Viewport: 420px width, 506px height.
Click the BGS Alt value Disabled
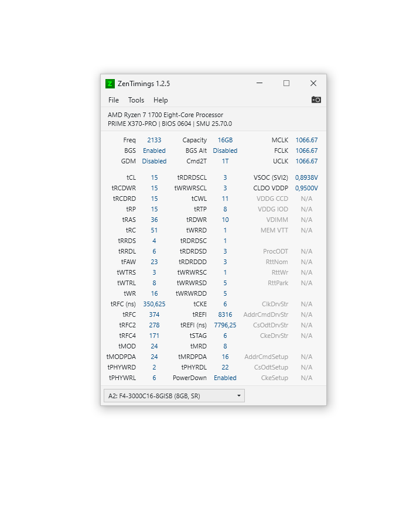click(225, 151)
